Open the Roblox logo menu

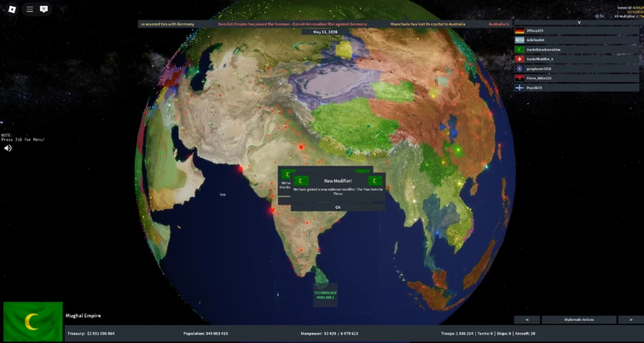click(12, 9)
